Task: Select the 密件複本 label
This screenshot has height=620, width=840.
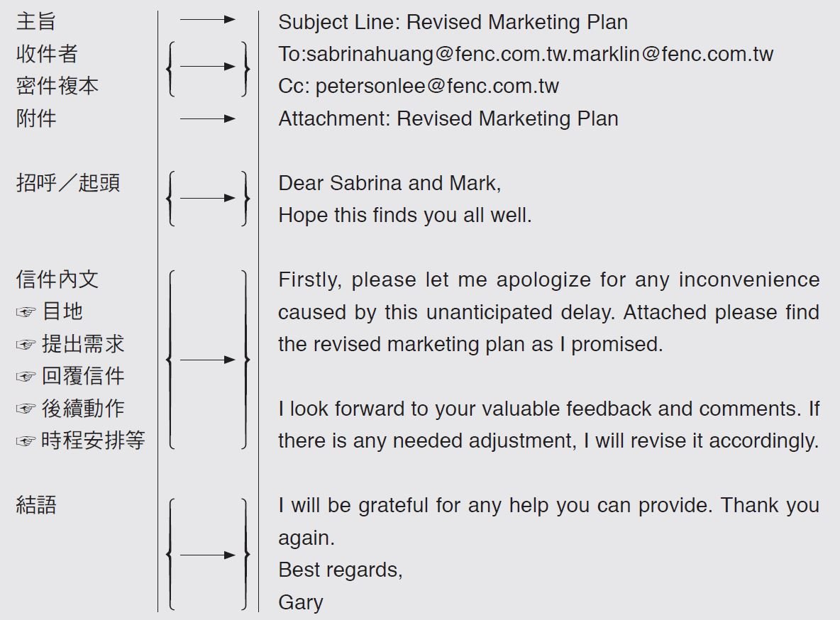Action: [57, 86]
